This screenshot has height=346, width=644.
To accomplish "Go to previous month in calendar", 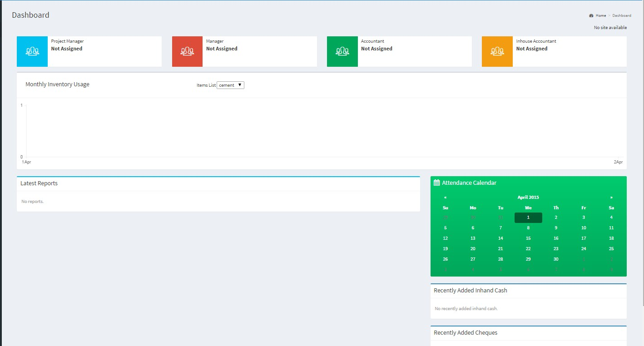I will coord(445,197).
